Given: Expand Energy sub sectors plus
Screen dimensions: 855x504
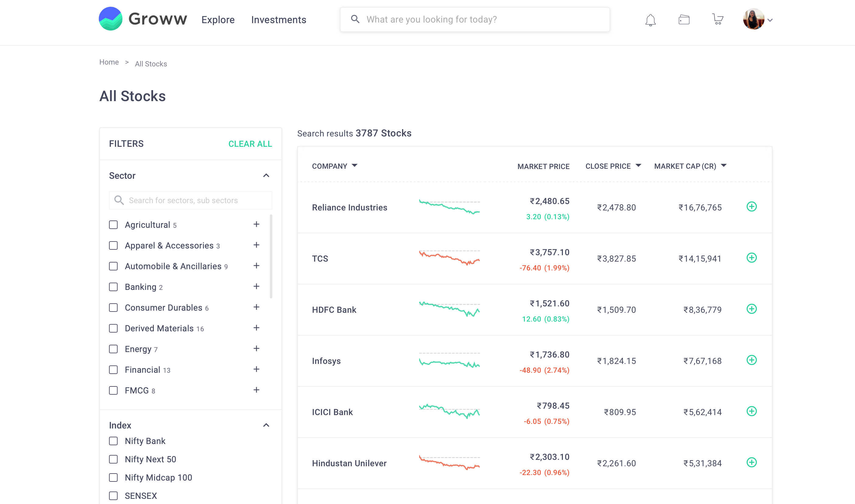Looking at the screenshot, I should (256, 348).
